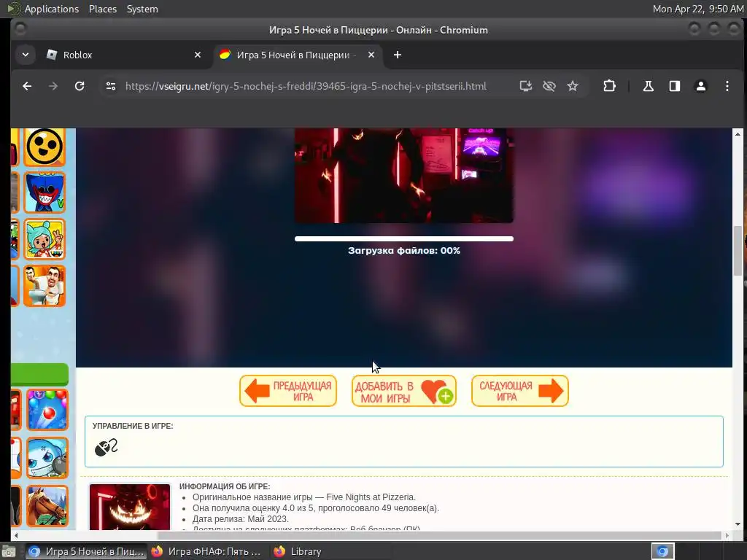Open the horse game icon
Viewport: 747px width, 560px height.
(47, 506)
